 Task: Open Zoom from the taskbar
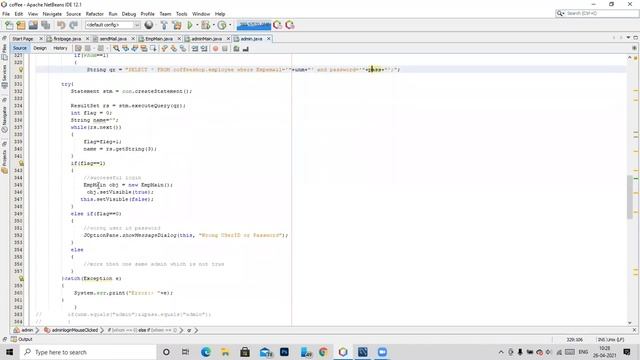click(382, 352)
